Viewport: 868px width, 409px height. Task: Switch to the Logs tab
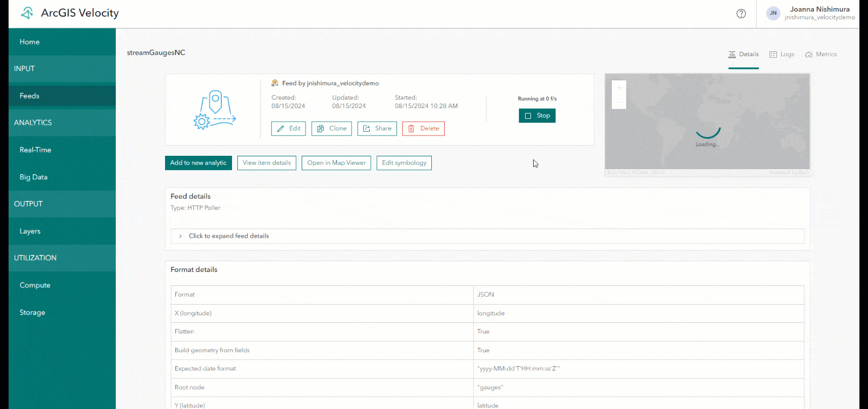(x=782, y=55)
